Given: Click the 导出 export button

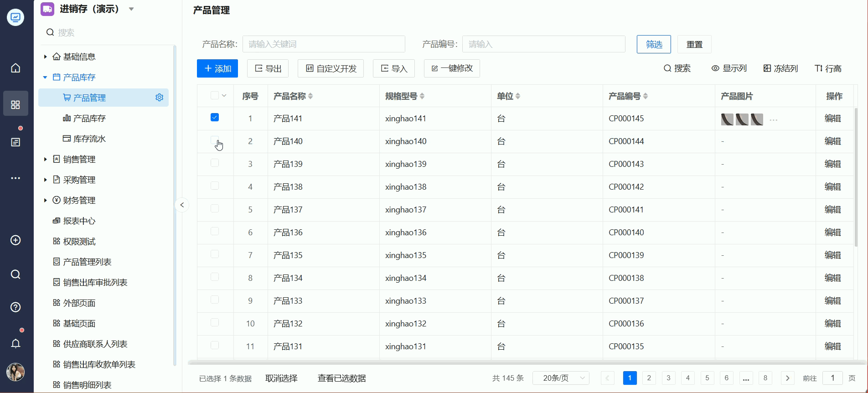Looking at the screenshot, I should coord(268,68).
